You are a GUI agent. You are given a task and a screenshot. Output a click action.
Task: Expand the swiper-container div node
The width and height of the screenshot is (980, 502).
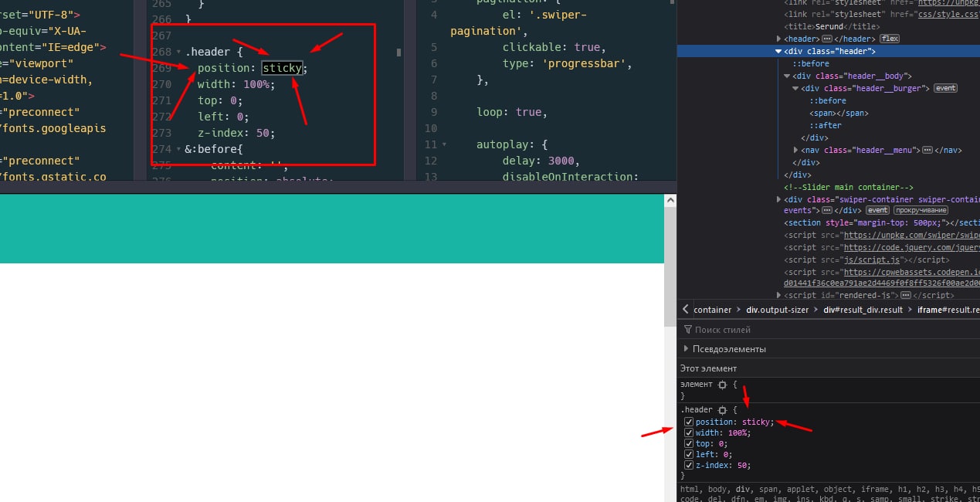coord(779,199)
